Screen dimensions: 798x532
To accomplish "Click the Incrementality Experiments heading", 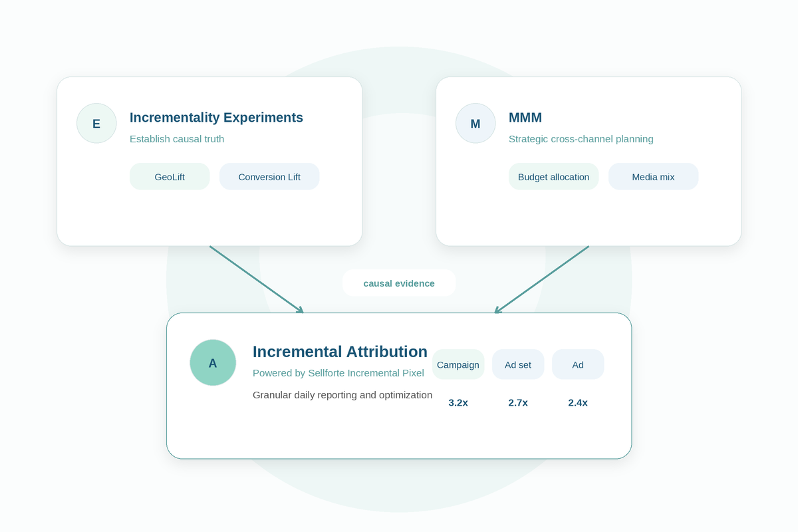I will [216, 117].
